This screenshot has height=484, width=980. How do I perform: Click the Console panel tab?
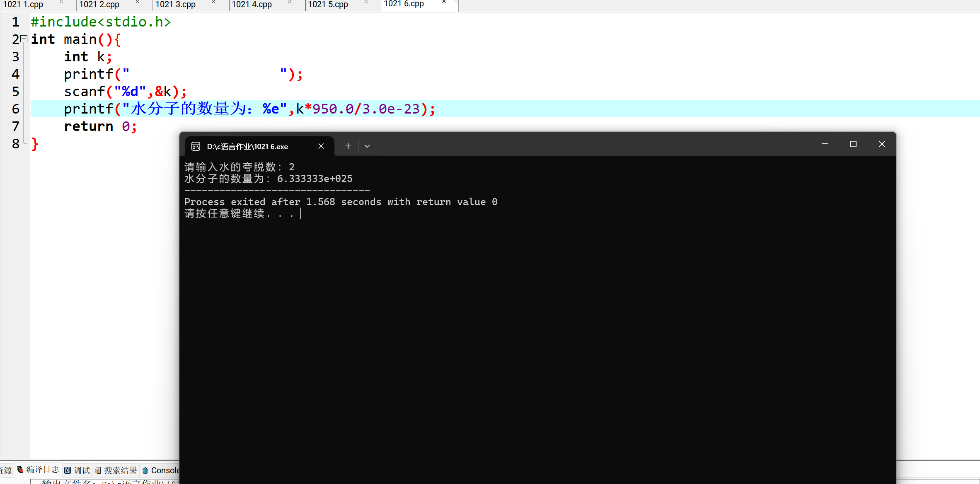162,470
